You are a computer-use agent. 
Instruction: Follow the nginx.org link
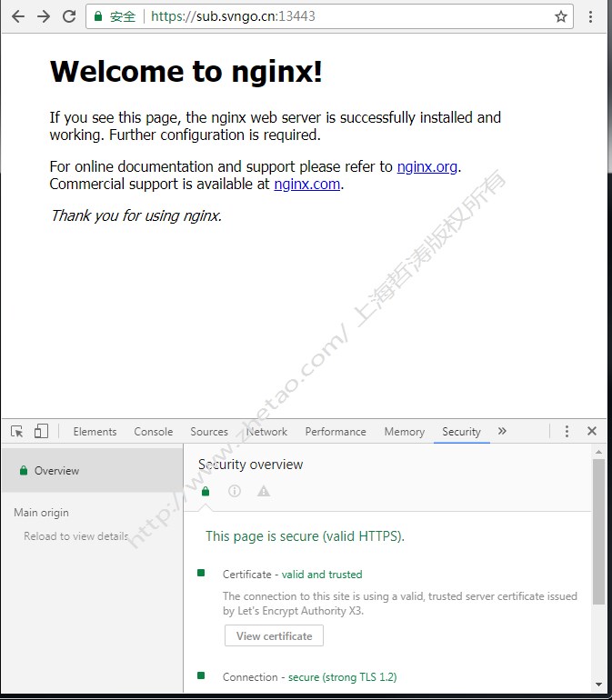(426, 166)
